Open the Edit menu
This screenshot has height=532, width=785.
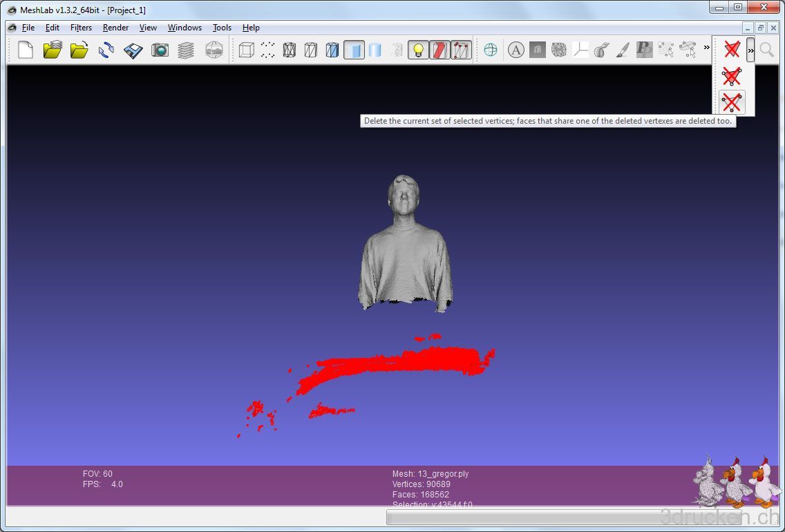click(52, 28)
